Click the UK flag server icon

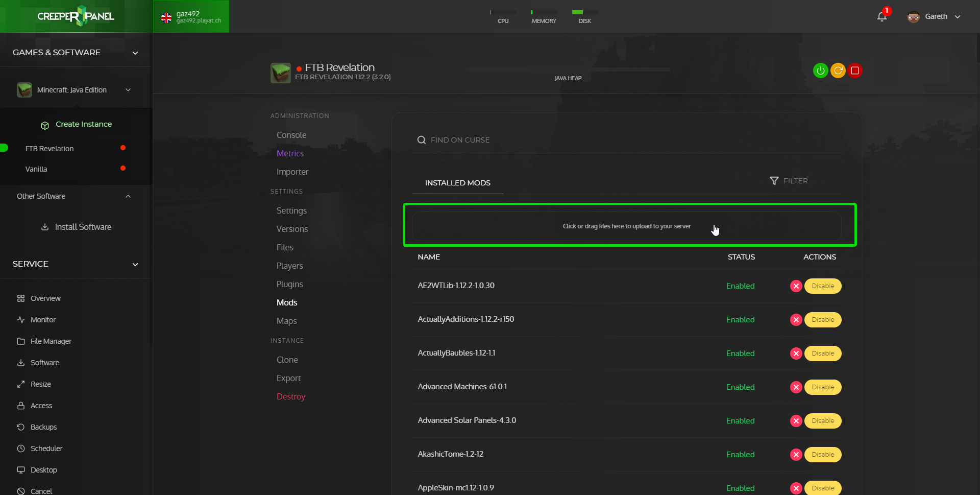[166, 18]
